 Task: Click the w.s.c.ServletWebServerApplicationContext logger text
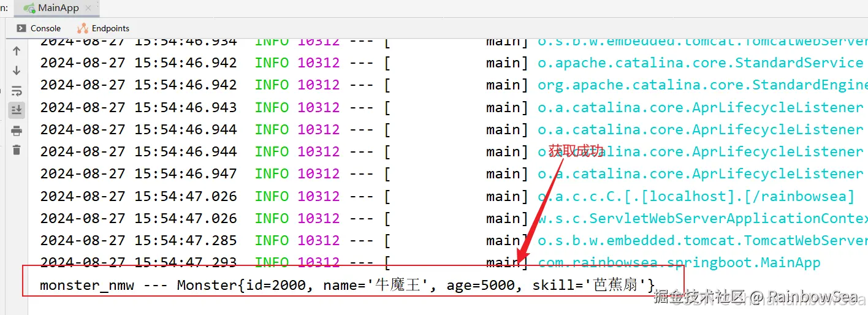tap(702, 218)
